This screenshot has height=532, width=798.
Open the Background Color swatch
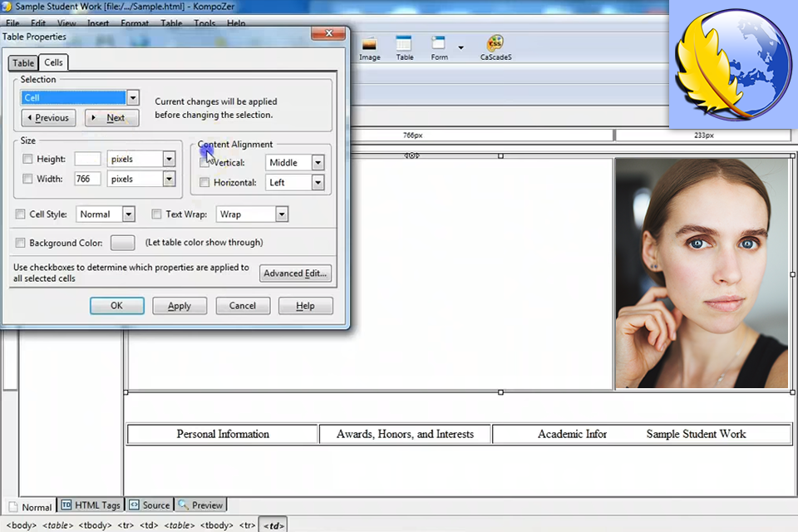[x=121, y=243]
